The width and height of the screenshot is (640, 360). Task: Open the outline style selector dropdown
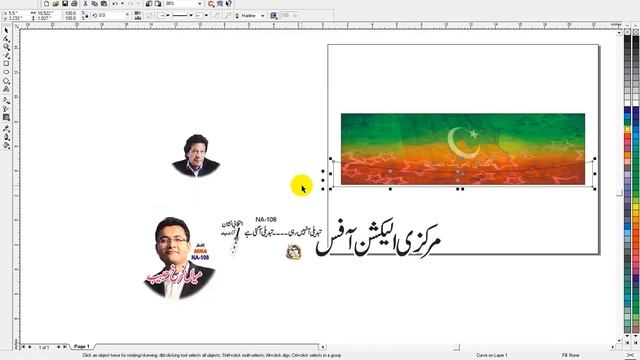[191, 16]
